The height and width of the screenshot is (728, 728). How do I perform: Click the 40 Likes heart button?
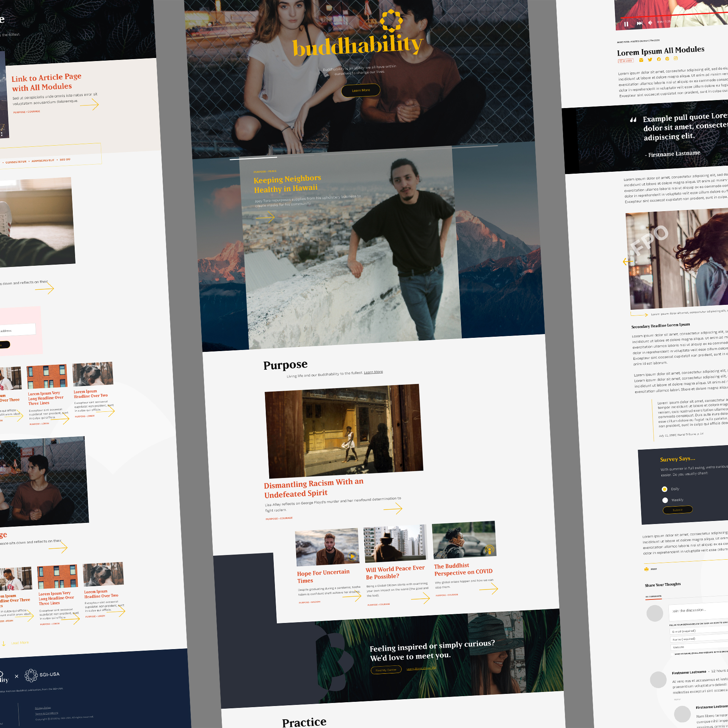click(626, 61)
